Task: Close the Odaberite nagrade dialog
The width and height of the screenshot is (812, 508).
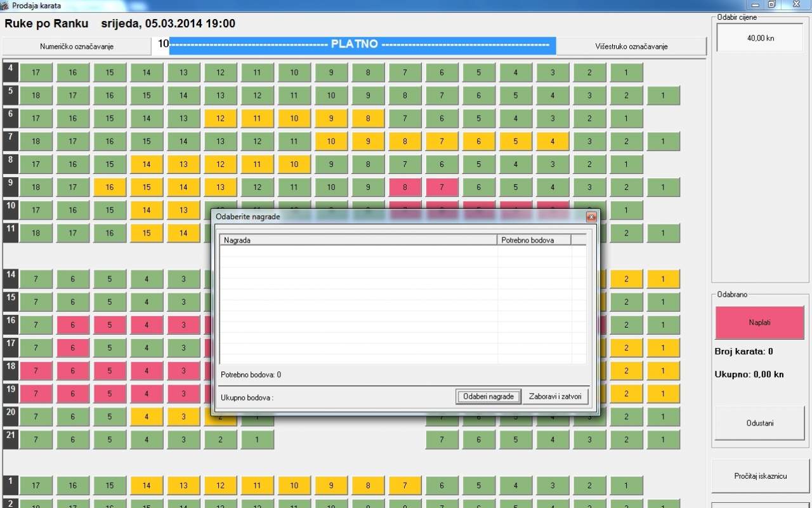Action: coord(591,217)
